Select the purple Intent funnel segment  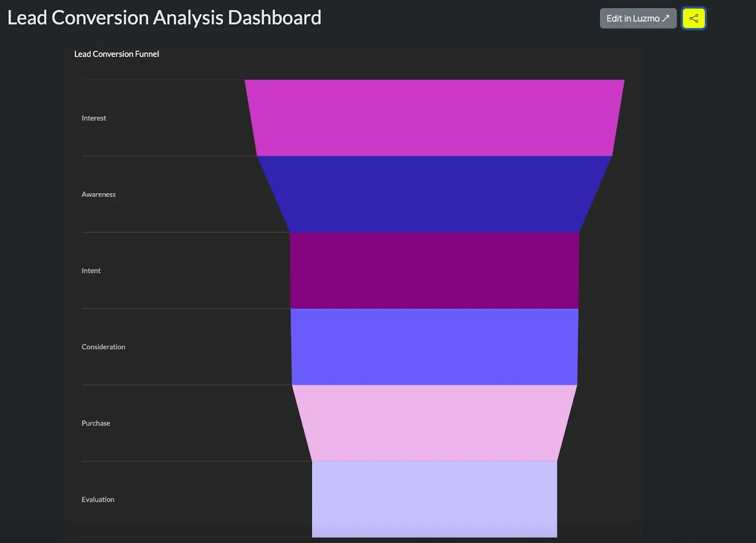(434, 271)
